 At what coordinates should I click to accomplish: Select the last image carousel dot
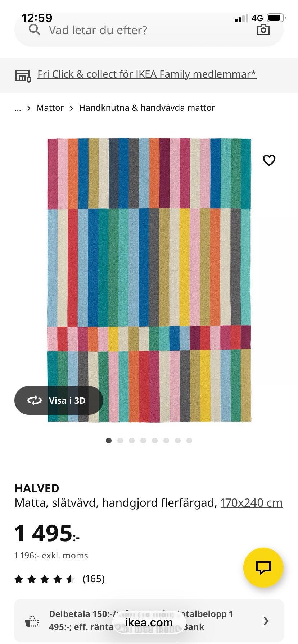pyautogui.click(x=189, y=441)
